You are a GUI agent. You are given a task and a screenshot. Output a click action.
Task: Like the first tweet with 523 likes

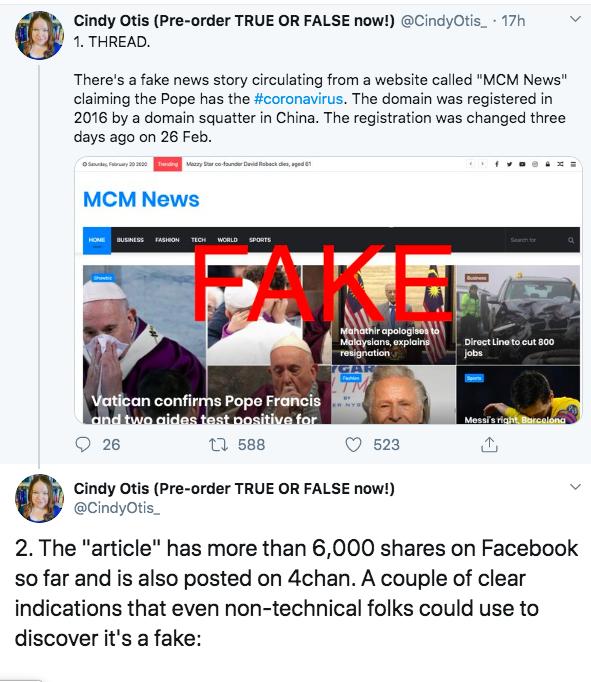tap(353, 445)
